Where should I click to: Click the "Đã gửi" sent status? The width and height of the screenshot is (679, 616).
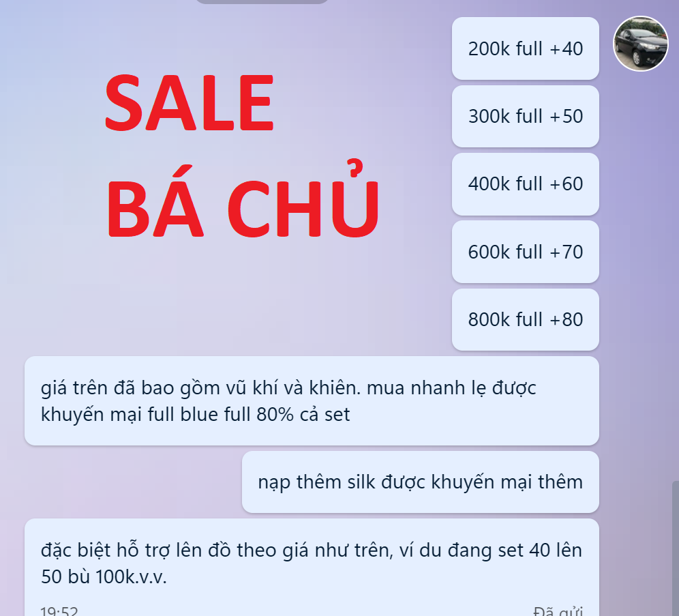click(x=558, y=611)
